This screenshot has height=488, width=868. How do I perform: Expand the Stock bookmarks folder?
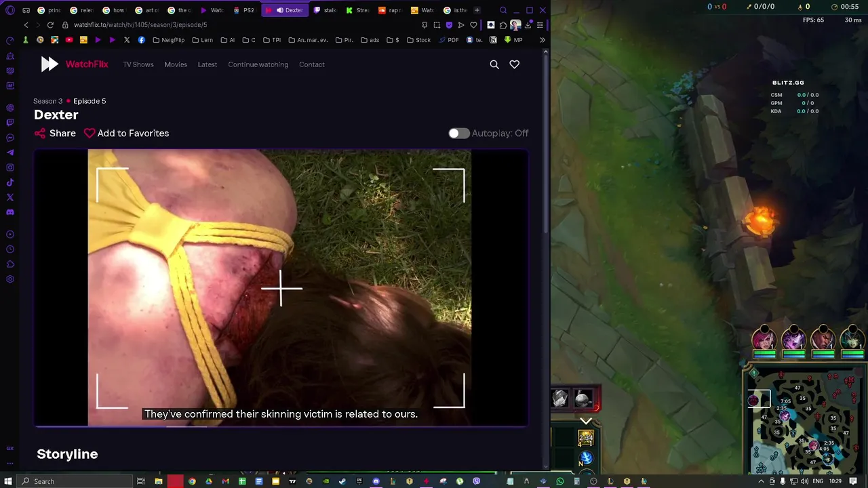point(418,40)
